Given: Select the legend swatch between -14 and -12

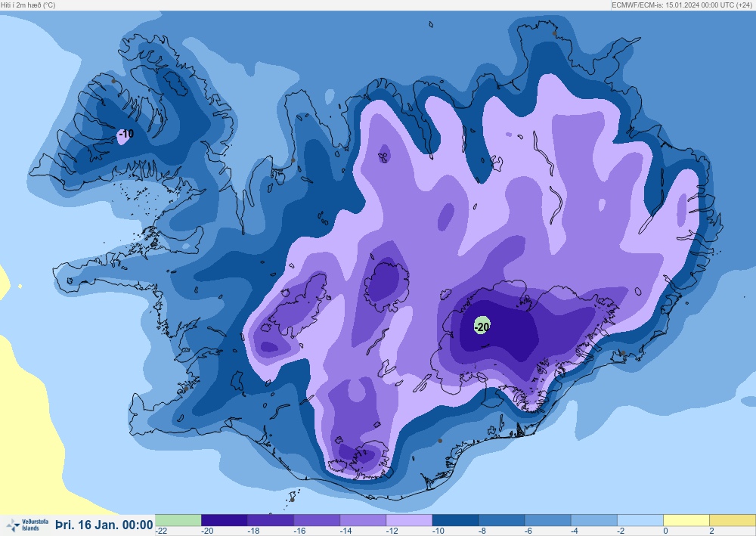Looking at the screenshot, I should [363, 520].
